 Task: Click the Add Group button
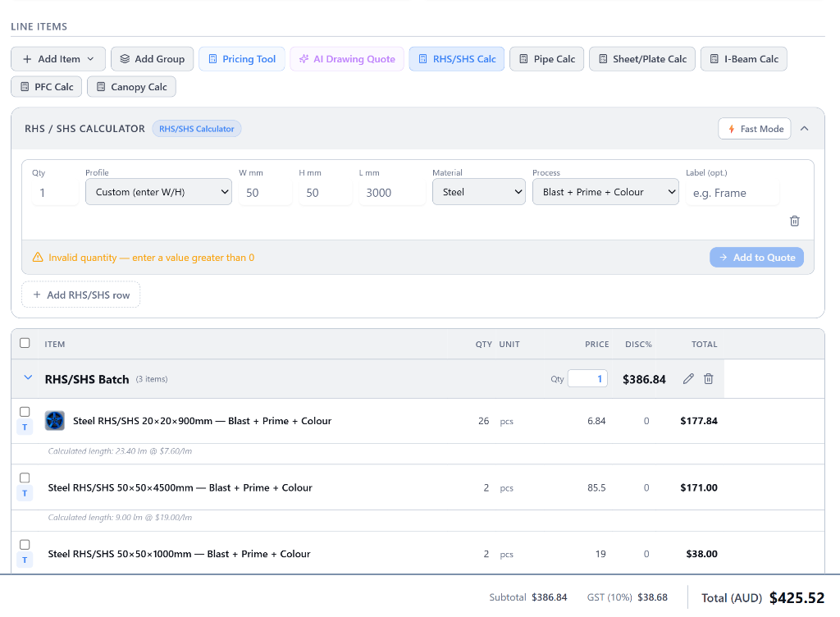click(152, 59)
